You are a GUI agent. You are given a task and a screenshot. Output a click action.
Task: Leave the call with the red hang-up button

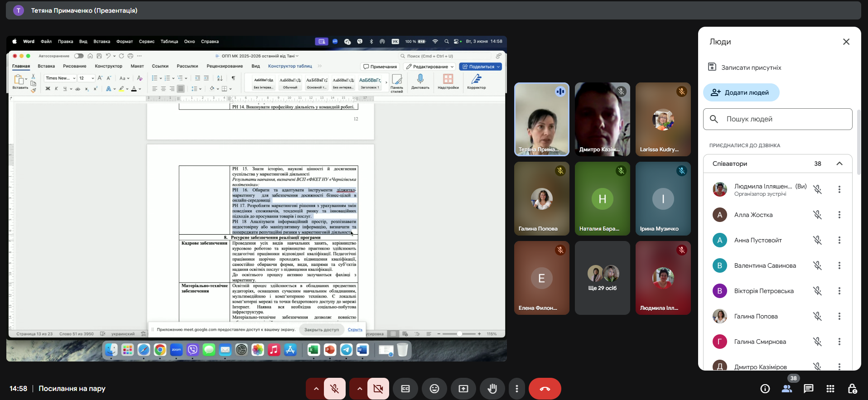545,389
